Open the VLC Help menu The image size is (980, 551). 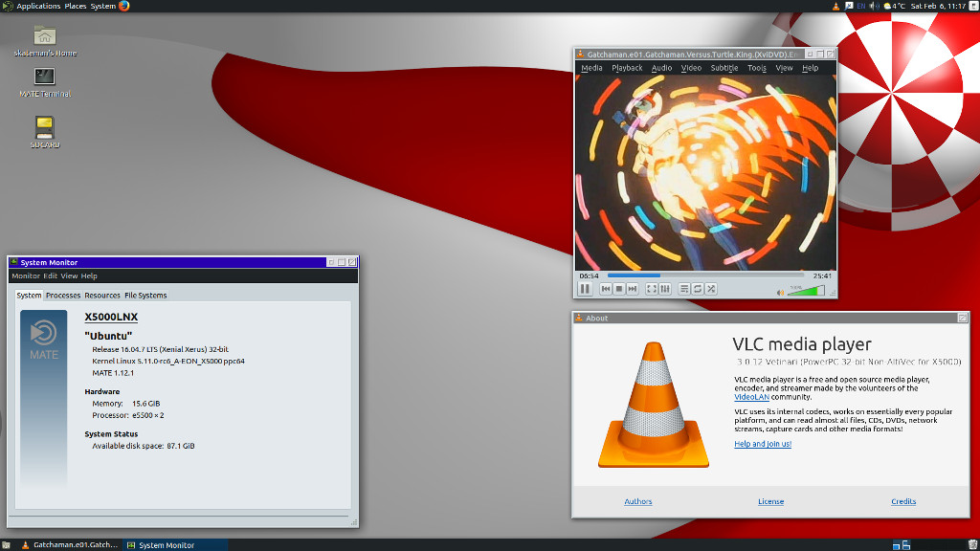[x=810, y=68]
